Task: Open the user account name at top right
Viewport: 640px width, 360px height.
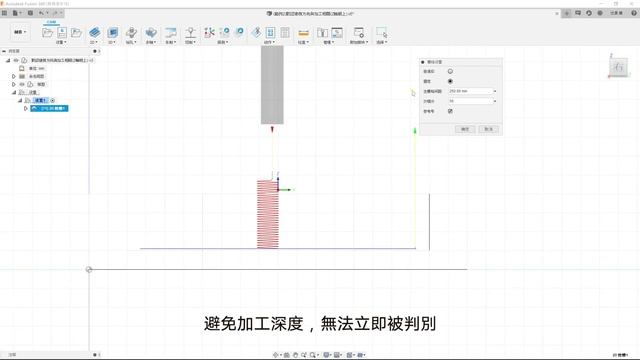Action: [x=616, y=13]
